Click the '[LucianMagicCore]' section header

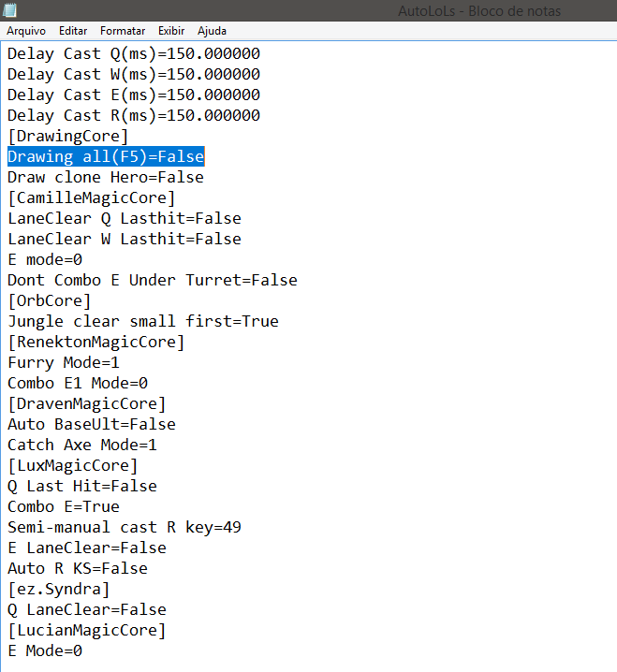click(87, 630)
